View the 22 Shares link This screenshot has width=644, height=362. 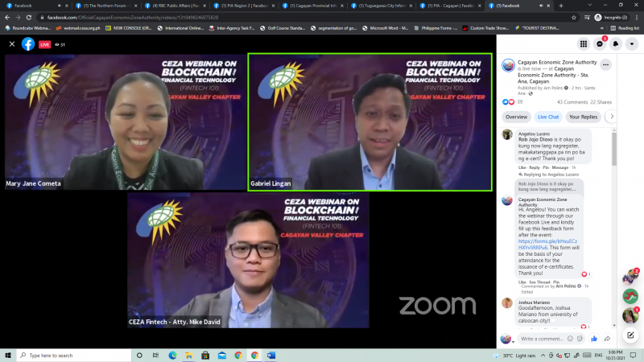point(601,102)
